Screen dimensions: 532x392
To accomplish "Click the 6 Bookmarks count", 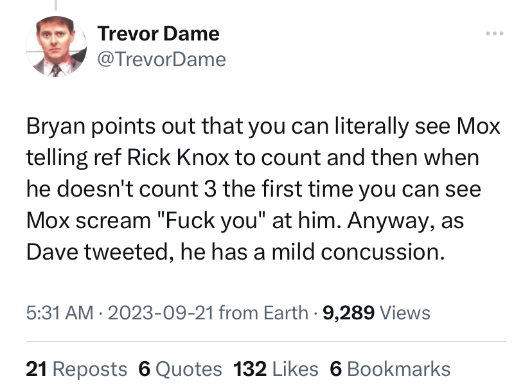I will (x=389, y=369).
